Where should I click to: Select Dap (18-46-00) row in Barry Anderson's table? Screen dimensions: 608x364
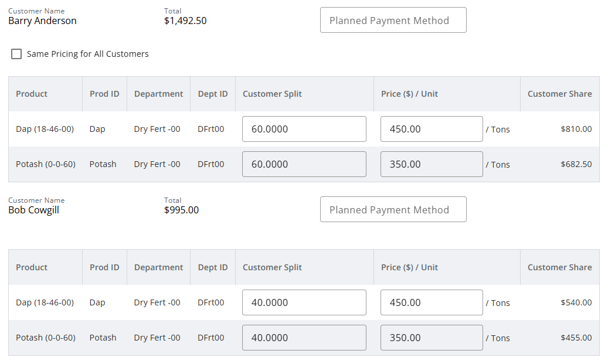45,129
